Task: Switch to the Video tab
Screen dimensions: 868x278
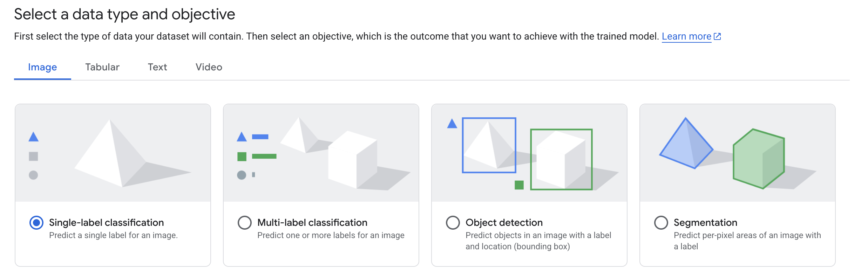Action: (x=208, y=67)
